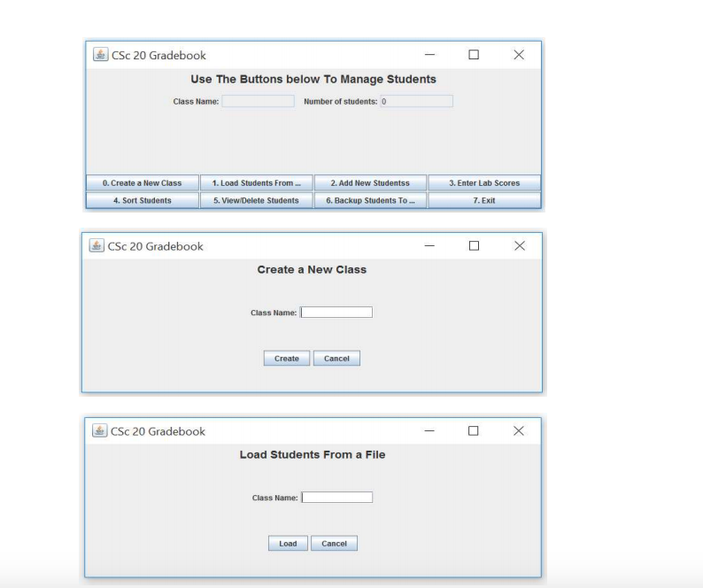703x588 pixels.
Task: Click the '0. Create a New Class' button
Action: point(143,183)
